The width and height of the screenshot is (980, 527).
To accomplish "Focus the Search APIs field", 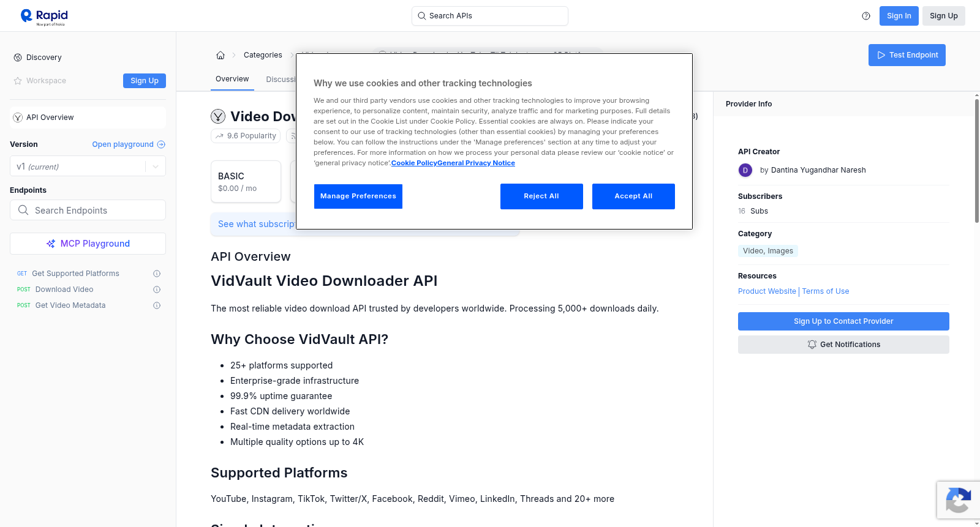I will pos(490,16).
